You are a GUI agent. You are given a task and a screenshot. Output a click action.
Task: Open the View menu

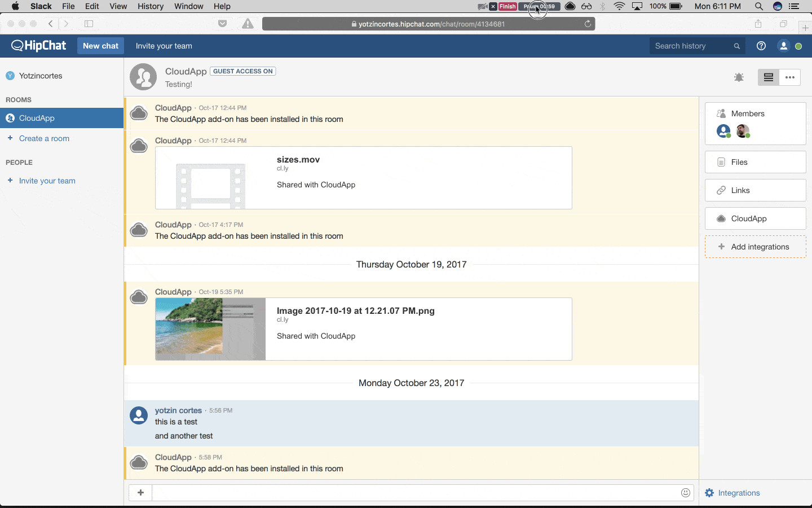[x=118, y=6]
